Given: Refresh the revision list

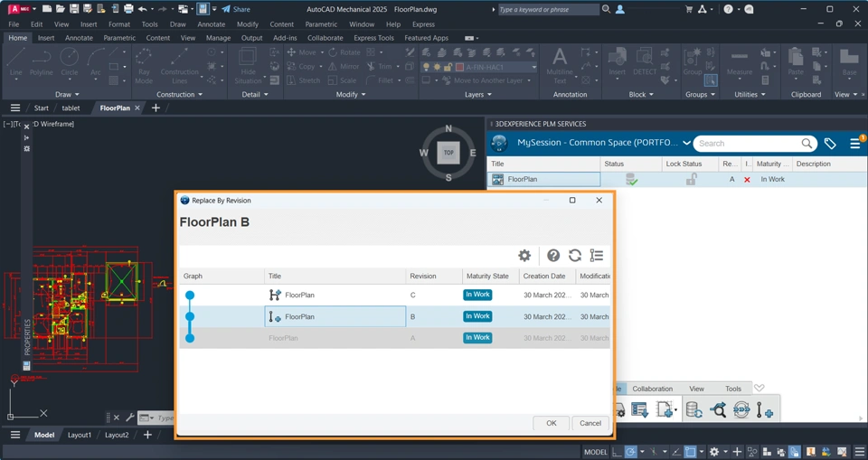Looking at the screenshot, I should point(575,255).
